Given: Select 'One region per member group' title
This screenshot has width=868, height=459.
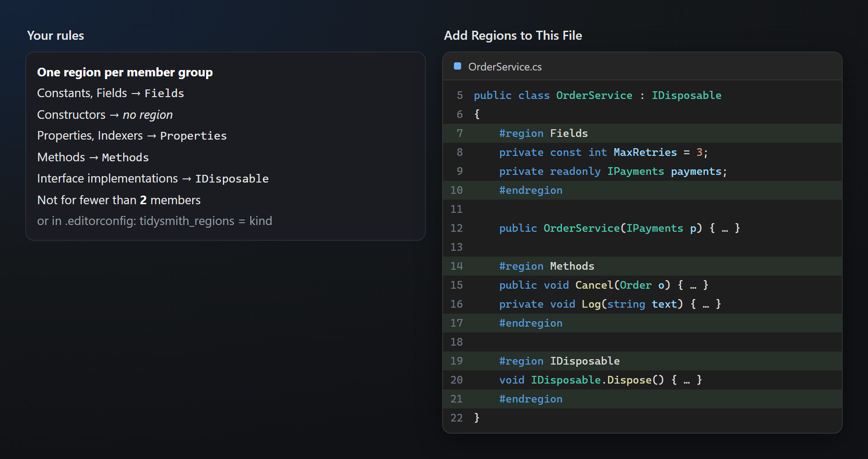Looking at the screenshot, I should pos(125,72).
